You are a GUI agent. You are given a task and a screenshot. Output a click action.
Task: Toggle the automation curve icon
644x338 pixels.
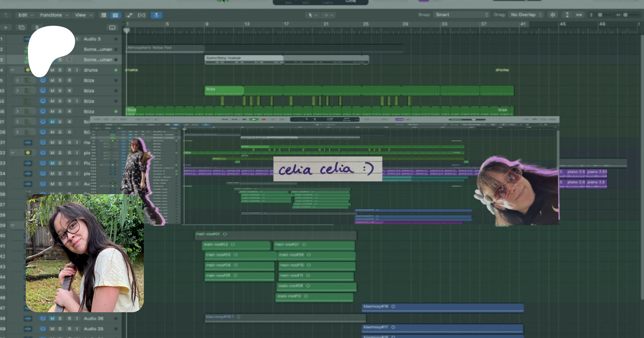(129, 15)
